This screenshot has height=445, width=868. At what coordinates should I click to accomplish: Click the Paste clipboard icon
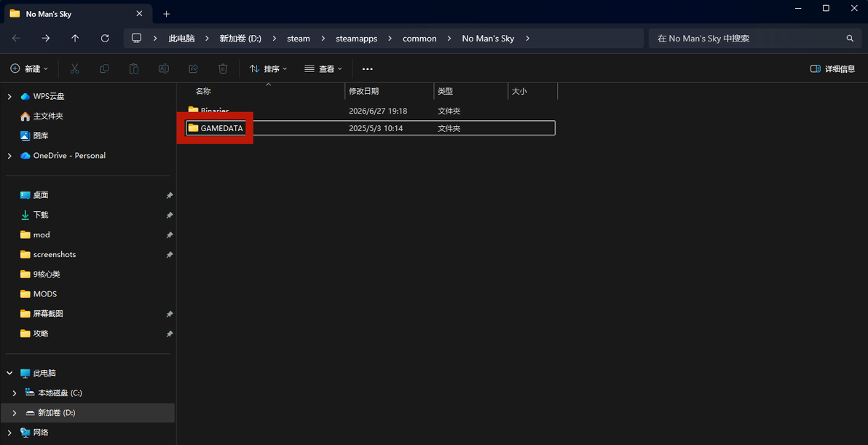[134, 68]
